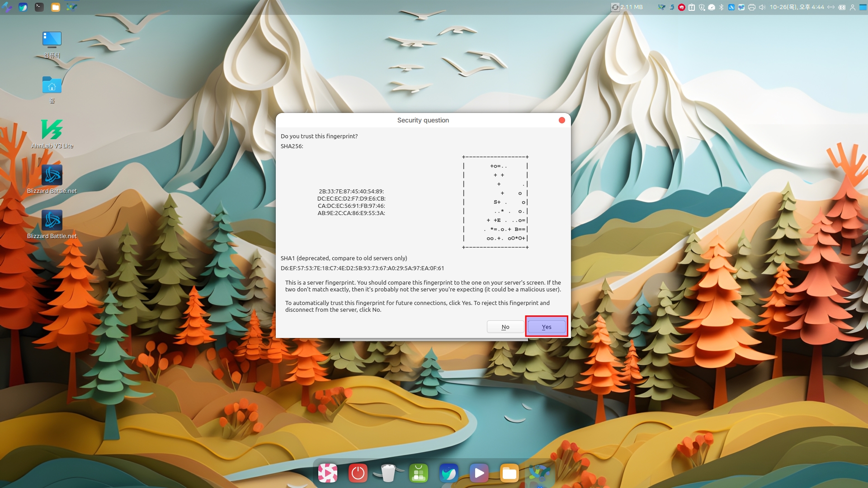Click Yes to trust the fingerprint

point(546,327)
